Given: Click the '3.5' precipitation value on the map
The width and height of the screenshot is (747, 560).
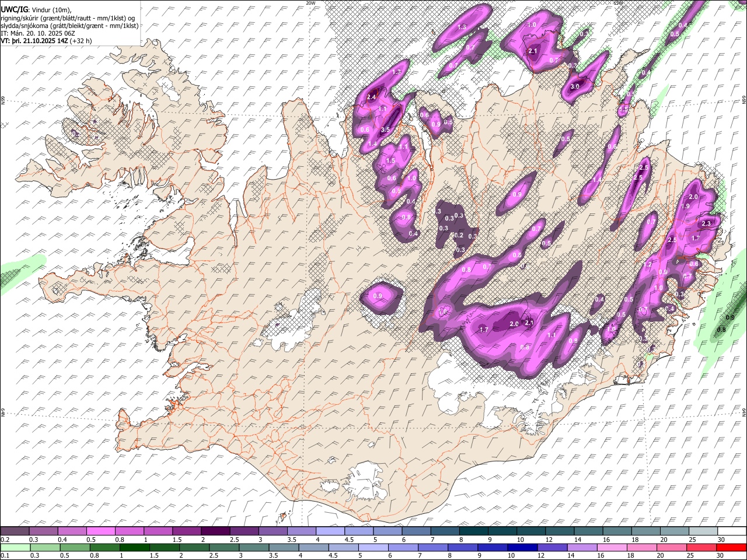Looking at the screenshot, I should point(385,129).
